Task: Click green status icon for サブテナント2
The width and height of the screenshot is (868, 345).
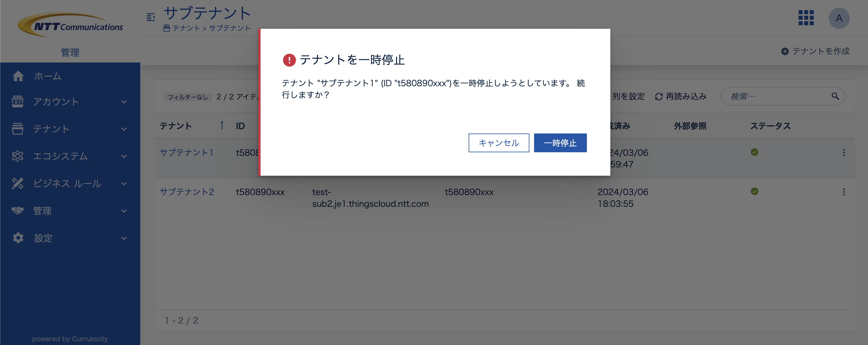Action: [754, 191]
